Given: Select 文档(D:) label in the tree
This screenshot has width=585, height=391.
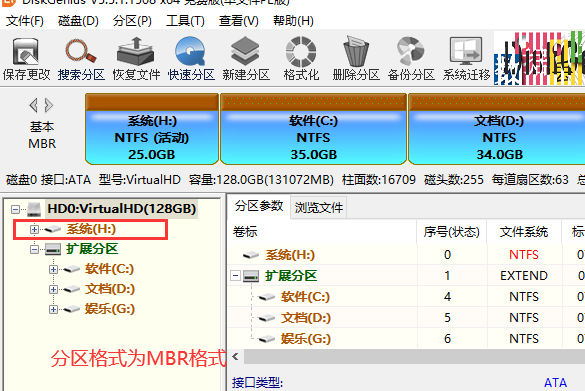Looking at the screenshot, I should click(110, 289).
